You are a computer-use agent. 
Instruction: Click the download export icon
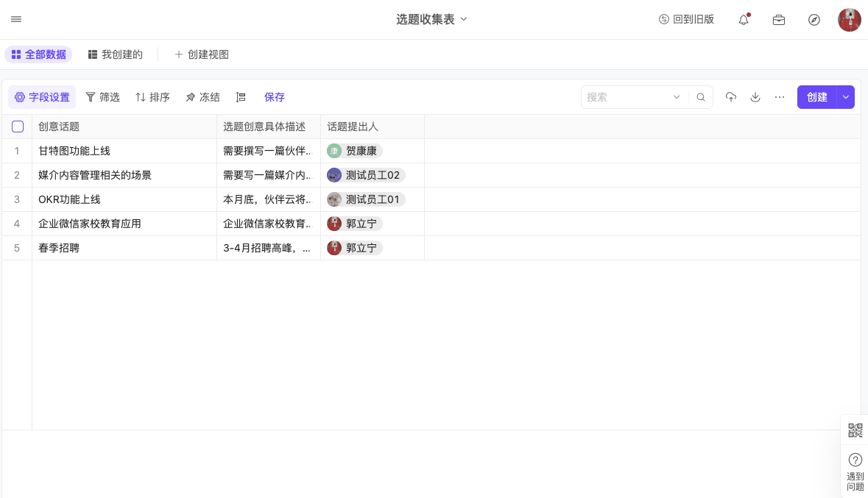click(755, 97)
